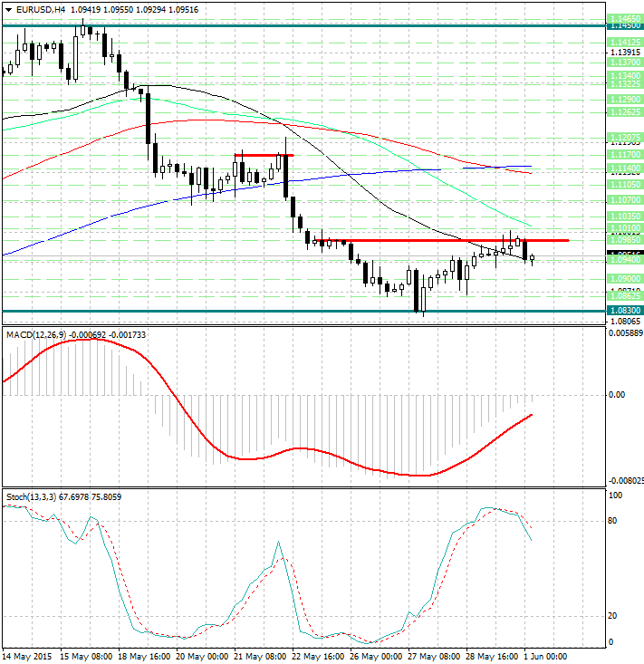644x664 pixels.
Task: Select the red MACD signal line
Action: click(x=226, y=457)
